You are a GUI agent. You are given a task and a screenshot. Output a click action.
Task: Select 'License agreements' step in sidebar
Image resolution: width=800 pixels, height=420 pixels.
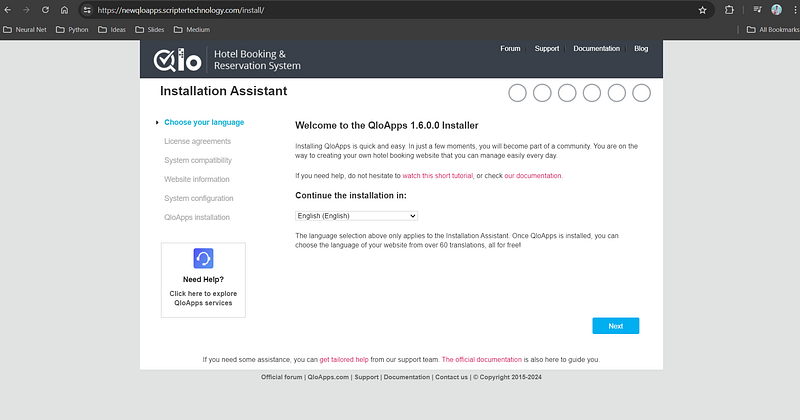coord(197,141)
